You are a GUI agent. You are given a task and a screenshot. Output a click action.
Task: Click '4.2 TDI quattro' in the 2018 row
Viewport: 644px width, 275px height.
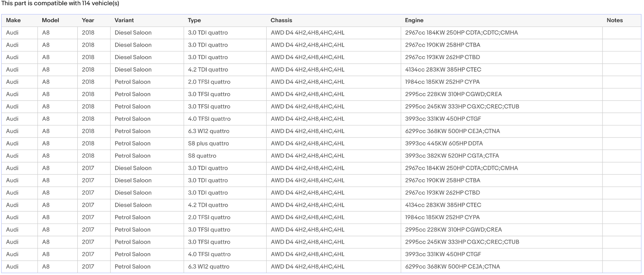(x=208, y=70)
